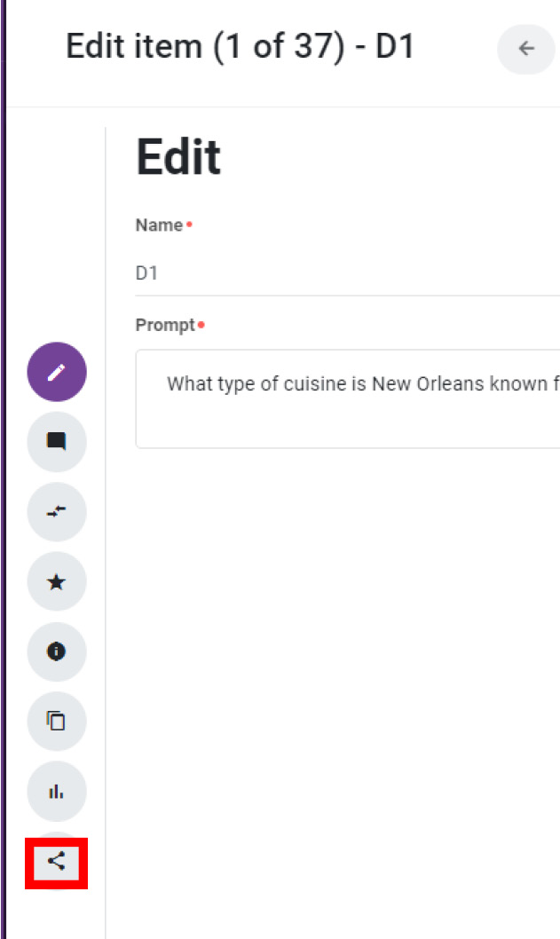
Task: Click the large Edit heading
Action: (178, 157)
